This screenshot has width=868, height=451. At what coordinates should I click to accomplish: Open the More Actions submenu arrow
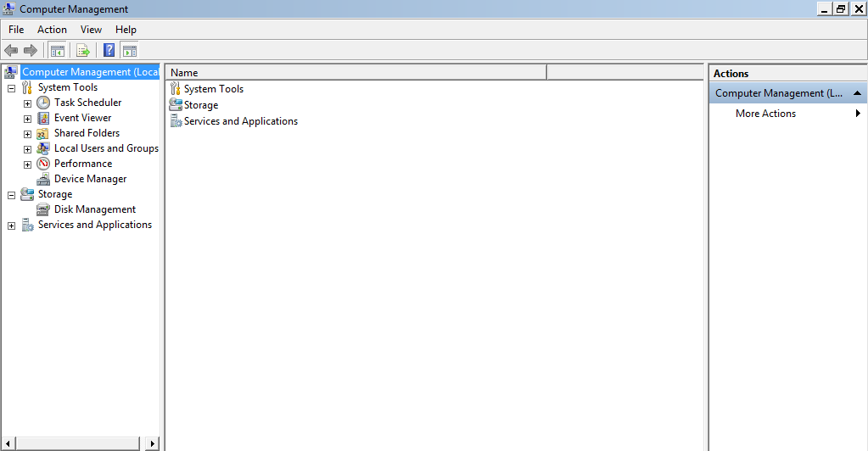pos(858,114)
